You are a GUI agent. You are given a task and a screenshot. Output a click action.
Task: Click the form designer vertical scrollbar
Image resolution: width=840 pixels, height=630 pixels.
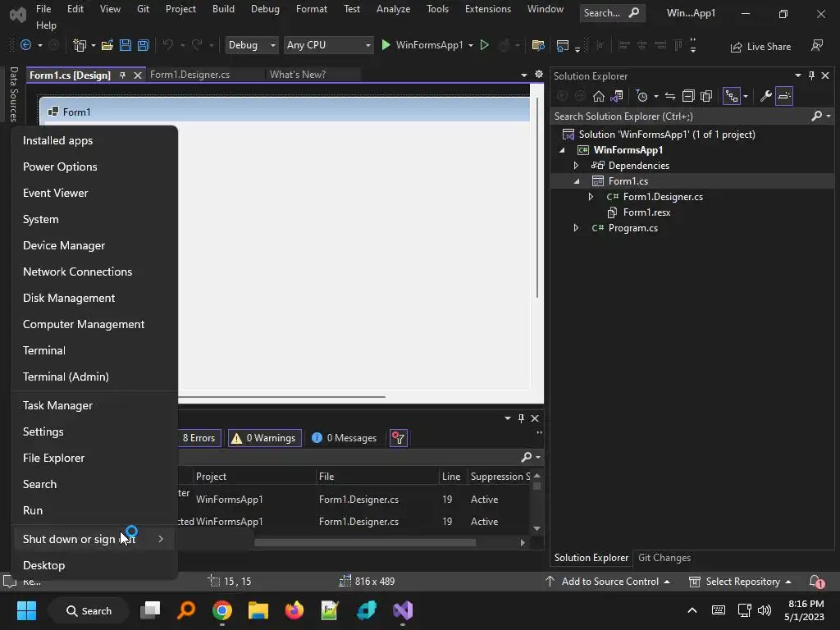[536, 199]
